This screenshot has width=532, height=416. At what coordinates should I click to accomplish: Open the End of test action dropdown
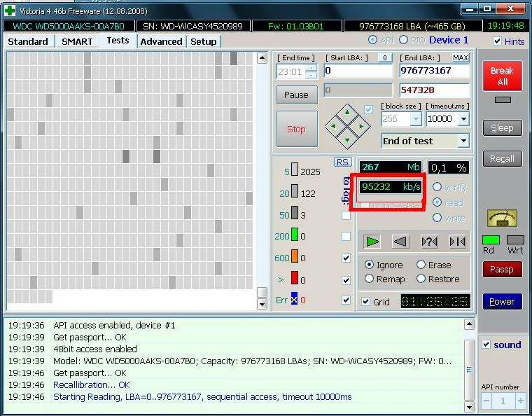click(463, 141)
